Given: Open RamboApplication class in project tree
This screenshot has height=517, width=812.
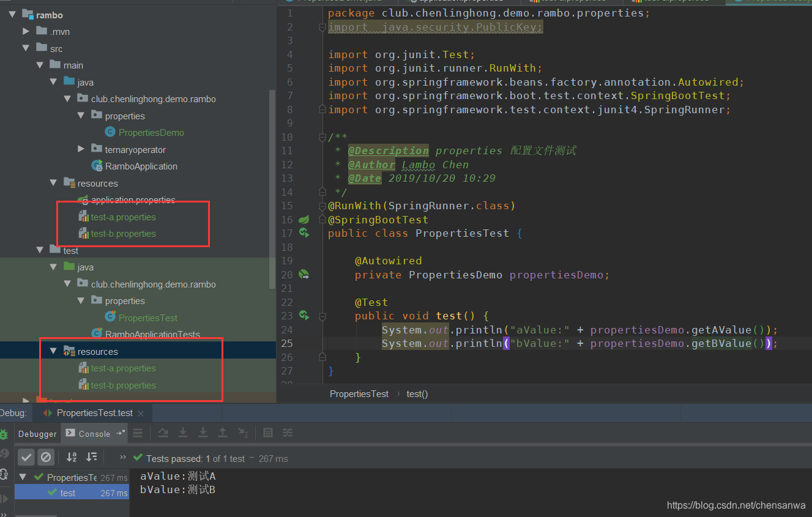Looking at the screenshot, I should pos(141,166).
